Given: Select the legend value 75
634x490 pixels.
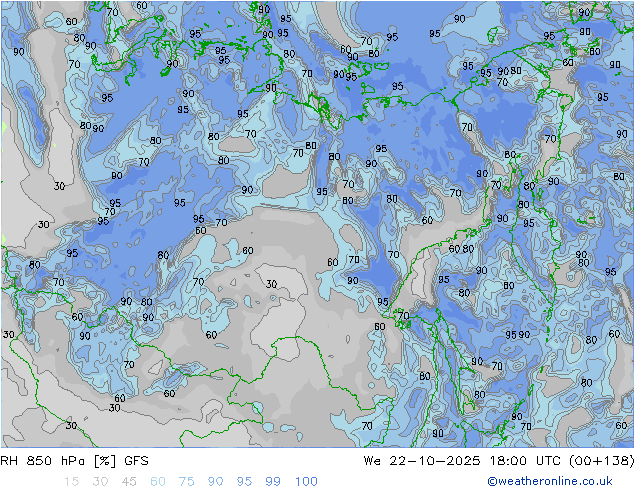Looking at the screenshot, I should tap(186, 482).
